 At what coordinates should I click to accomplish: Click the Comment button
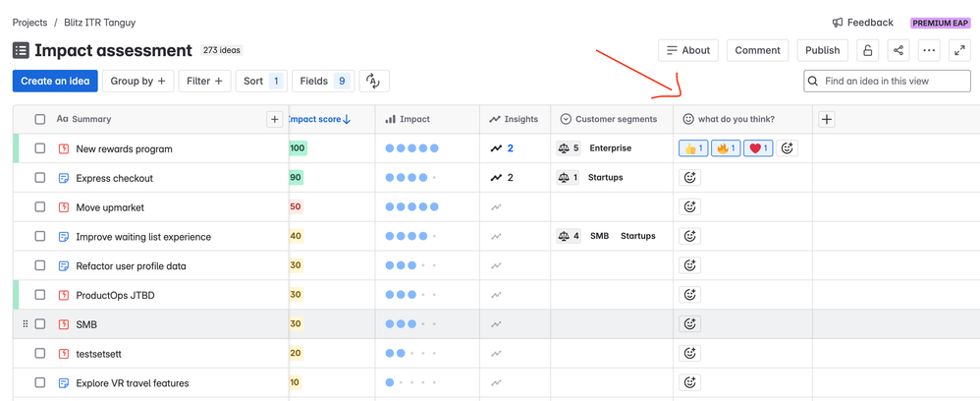tap(757, 51)
